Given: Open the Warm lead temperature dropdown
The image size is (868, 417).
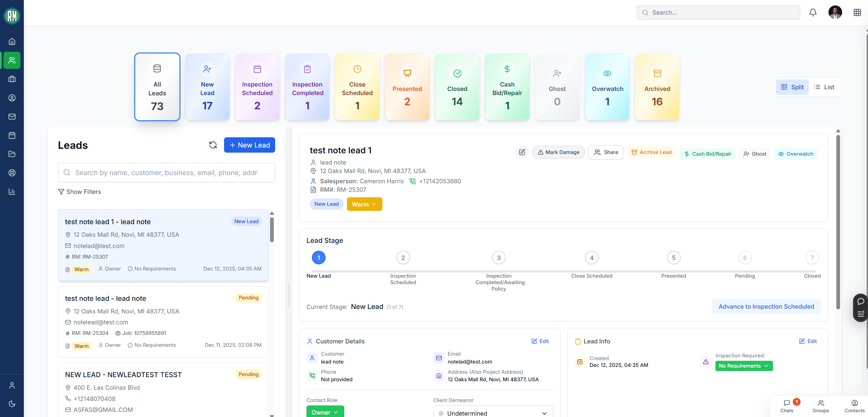Looking at the screenshot, I should (x=364, y=204).
